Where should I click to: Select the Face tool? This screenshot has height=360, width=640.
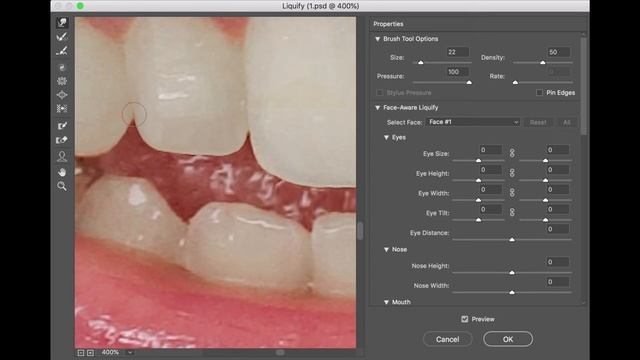pyautogui.click(x=62, y=156)
